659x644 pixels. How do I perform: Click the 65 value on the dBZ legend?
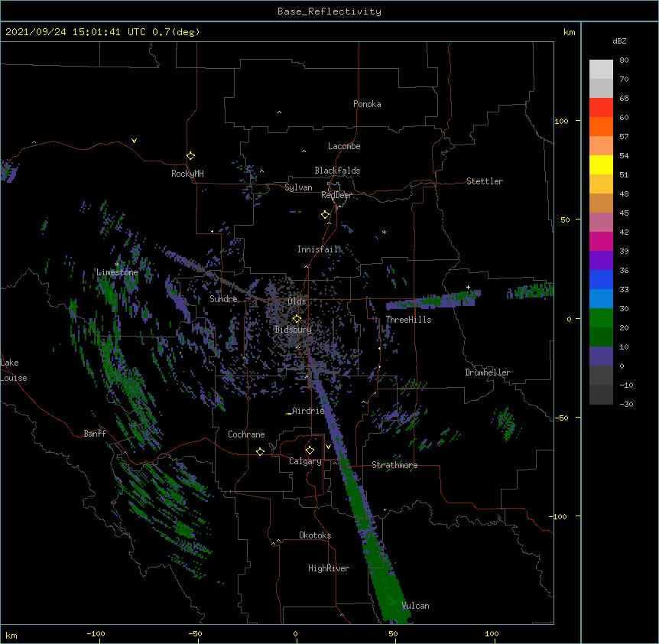point(624,99)
